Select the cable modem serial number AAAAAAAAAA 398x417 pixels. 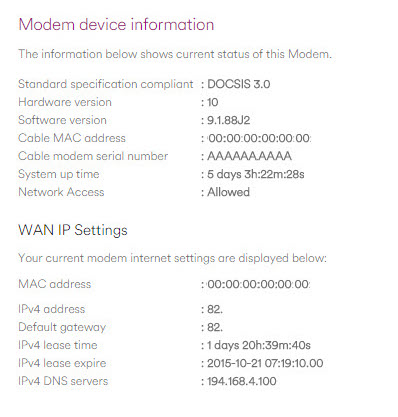pyautogui.click(x=249, y=156)
